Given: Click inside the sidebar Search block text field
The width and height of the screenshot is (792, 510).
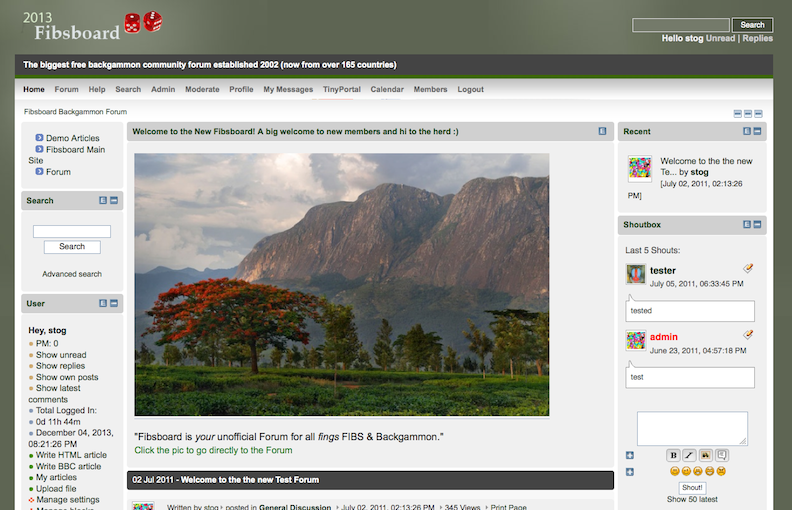Looking at the screenshot, I should click(x=72, y=231).
